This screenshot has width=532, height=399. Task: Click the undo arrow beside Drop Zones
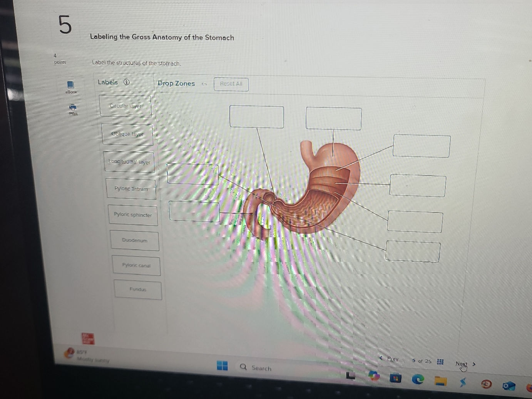[x=204, y=84]
